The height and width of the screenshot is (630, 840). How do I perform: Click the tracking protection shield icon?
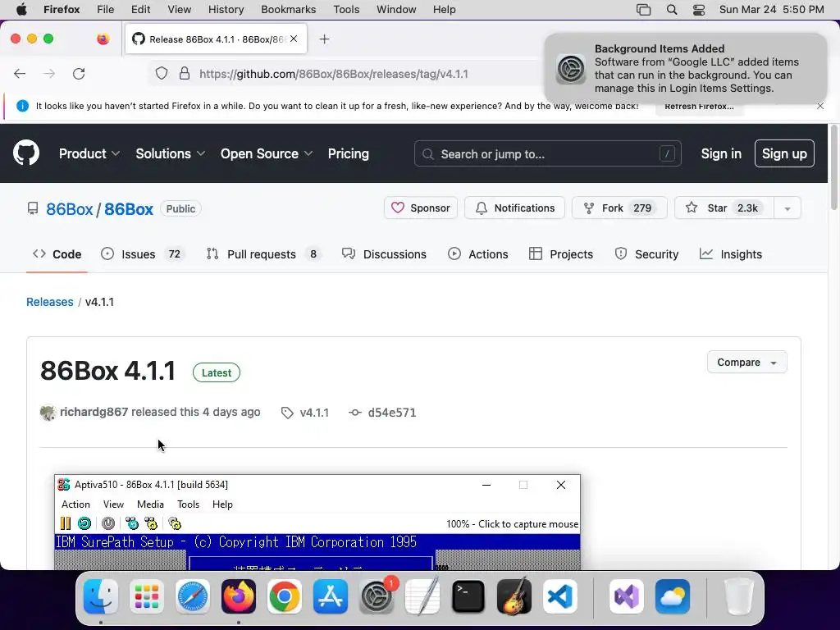tap(162, 73)
